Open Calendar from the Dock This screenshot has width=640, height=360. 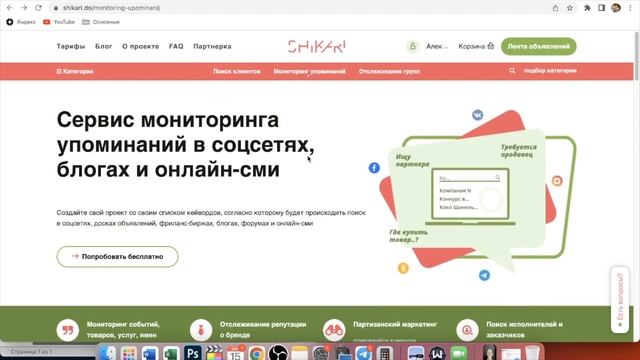(x=236, y=352)
